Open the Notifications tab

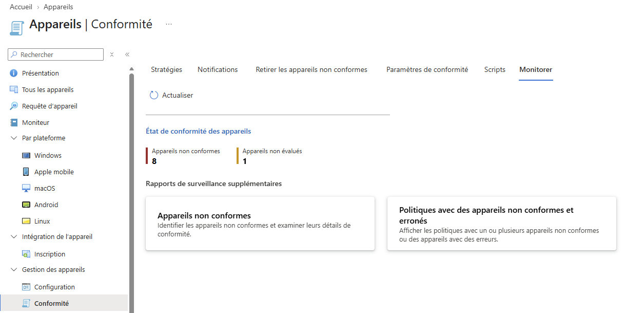[218, 69]
